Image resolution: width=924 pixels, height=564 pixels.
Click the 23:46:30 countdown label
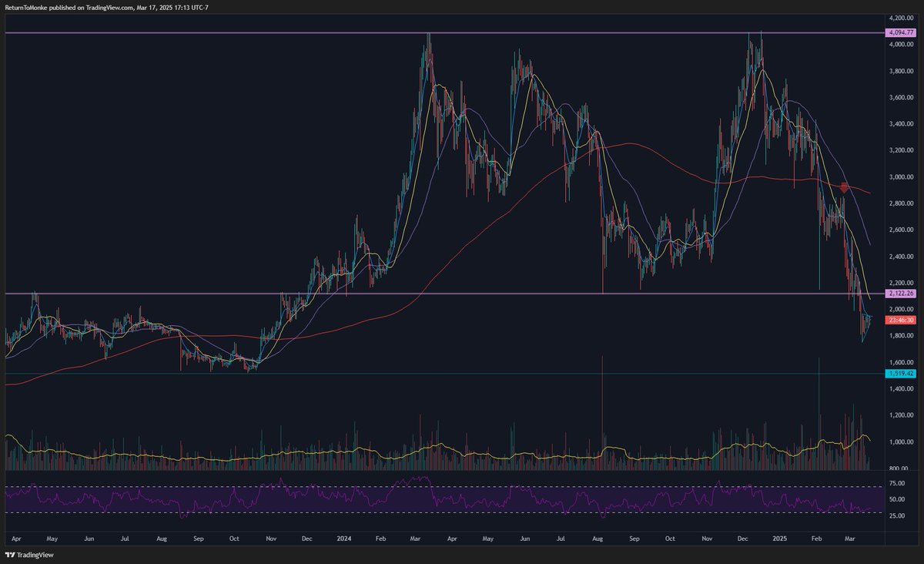900,321
